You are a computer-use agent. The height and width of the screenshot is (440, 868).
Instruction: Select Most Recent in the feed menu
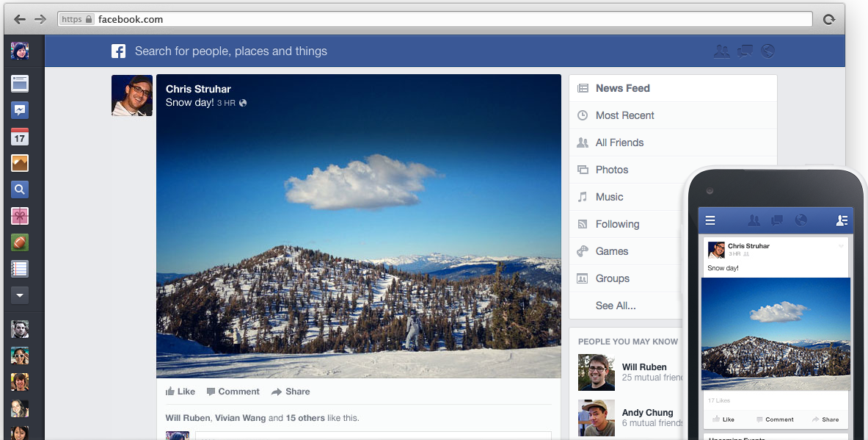coord(624,115)
